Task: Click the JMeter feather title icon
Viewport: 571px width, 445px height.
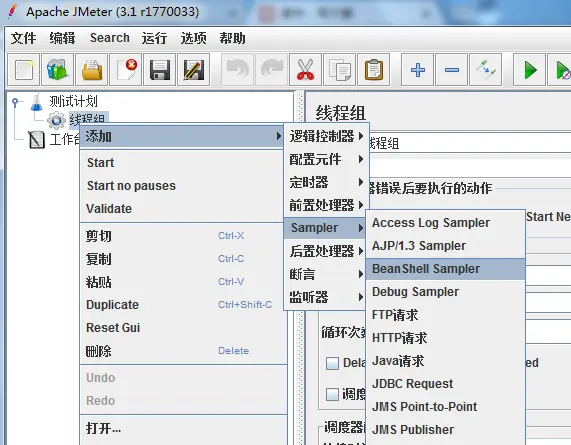Action: tap(13, 11)
